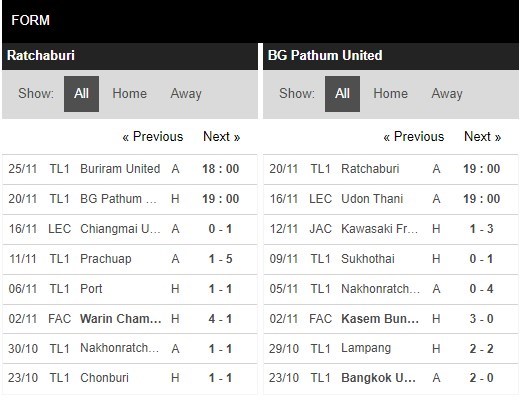Open the Chonburi match row
Viewport: 524px width, 401px height.
click(x=130, y=378)
